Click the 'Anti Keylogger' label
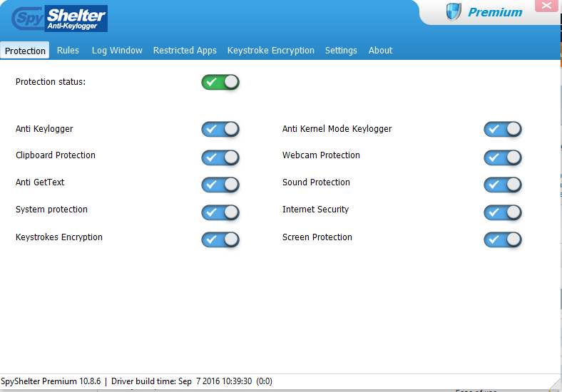 pyautogui.click(x=44, y=128)
